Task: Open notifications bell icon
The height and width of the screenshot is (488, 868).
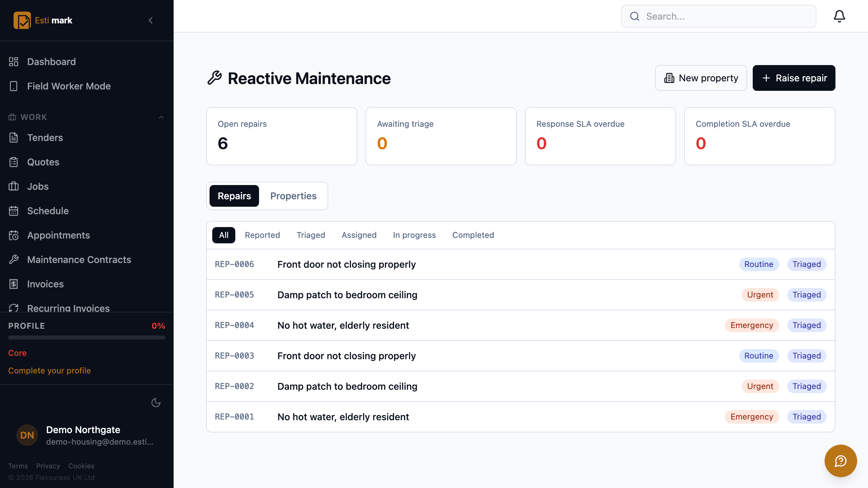Action: [840, 16]
